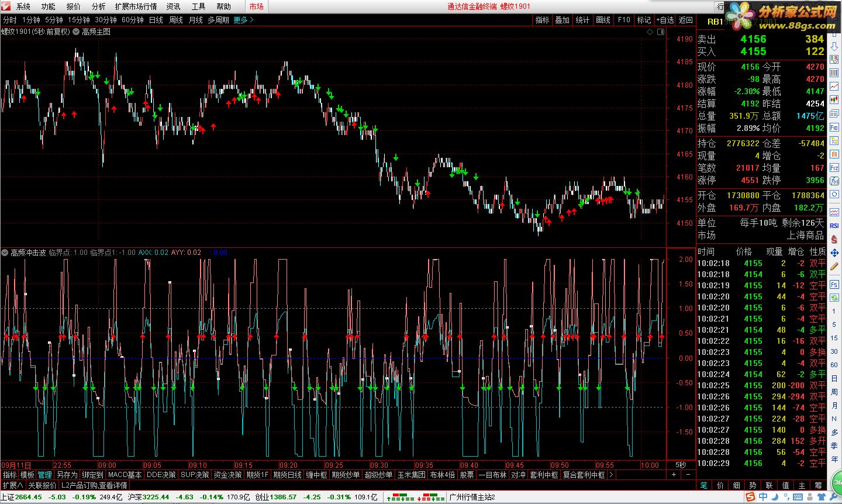Switch to 60-minute period in sidebar
This screenshot has height=504, width=842.
coord(834,365)
